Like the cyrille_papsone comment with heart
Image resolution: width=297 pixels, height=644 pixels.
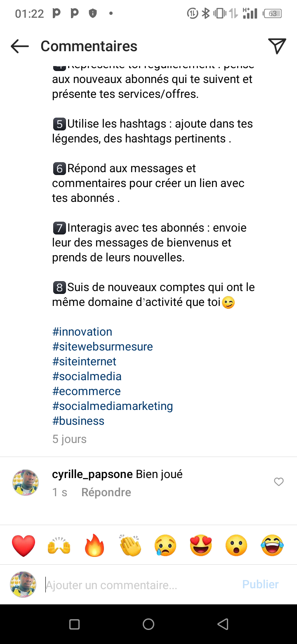[x=279, y=482]
